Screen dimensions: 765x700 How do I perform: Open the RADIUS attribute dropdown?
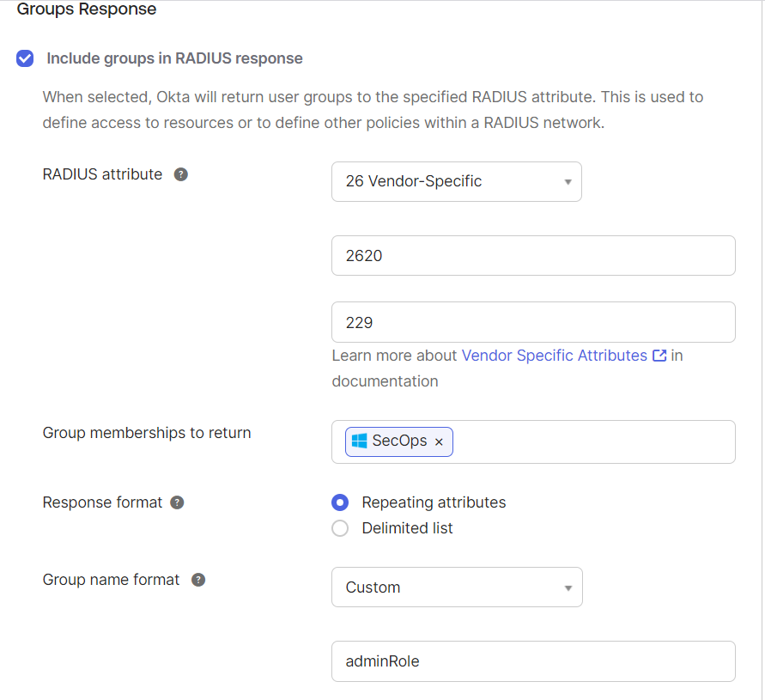pyautogui.click(x=456, y=181)
